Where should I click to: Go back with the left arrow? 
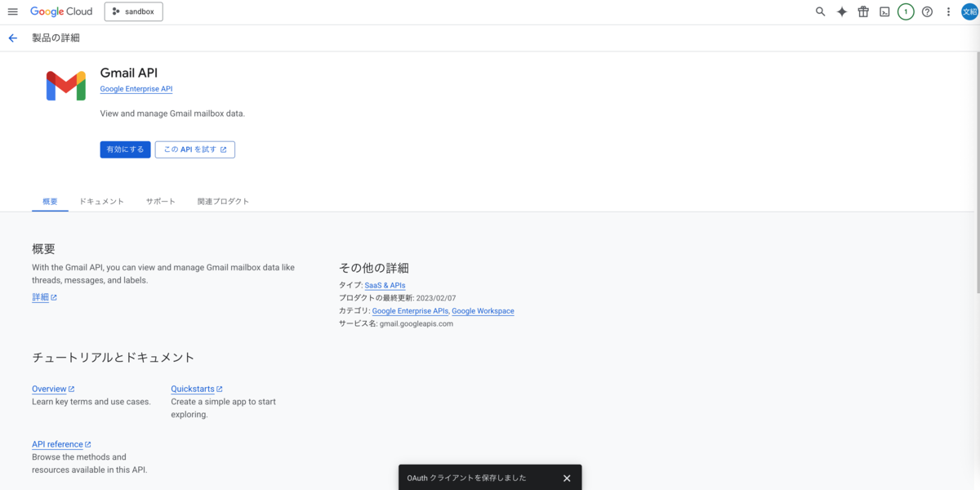(x=12, y=38)
